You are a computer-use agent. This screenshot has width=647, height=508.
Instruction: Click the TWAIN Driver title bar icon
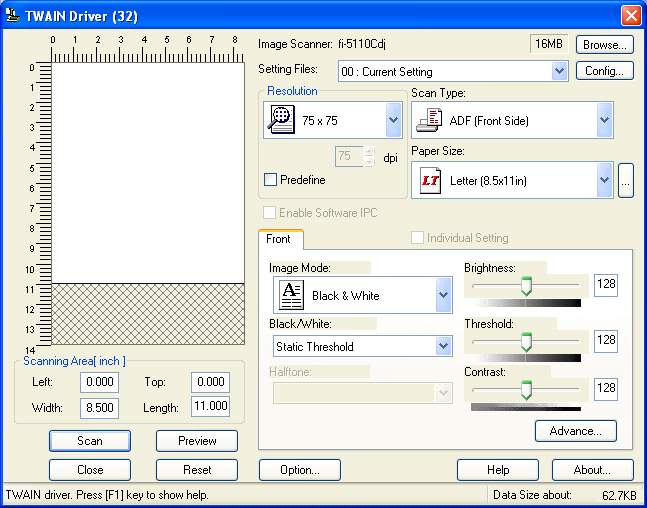point(13,16)
